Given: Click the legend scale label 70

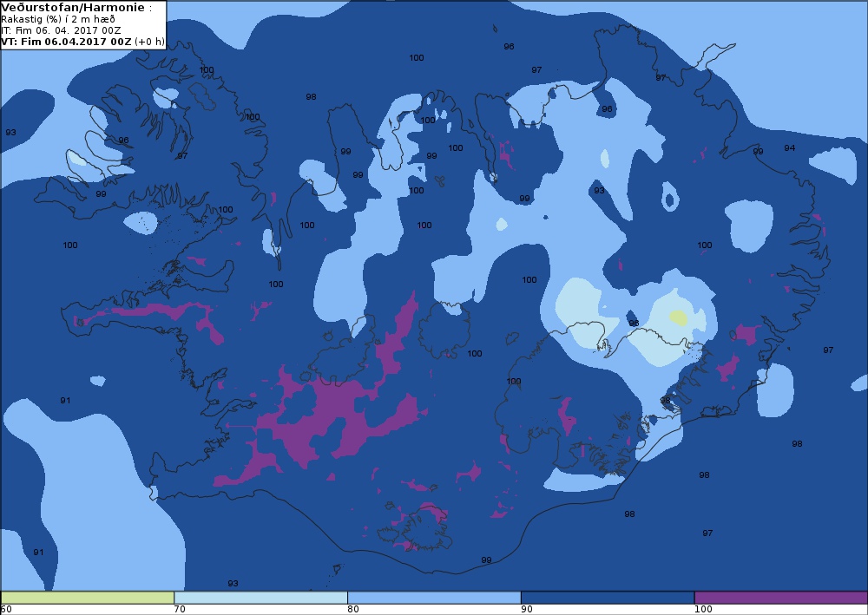Looking at the screenshot, I should (180, 610).
